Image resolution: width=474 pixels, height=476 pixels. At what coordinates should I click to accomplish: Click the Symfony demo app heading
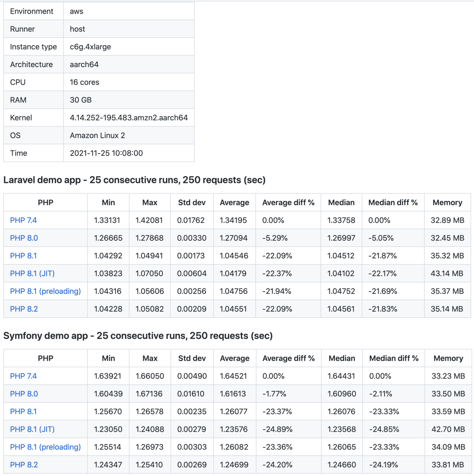pyautogui.click(x=138, y=336)
